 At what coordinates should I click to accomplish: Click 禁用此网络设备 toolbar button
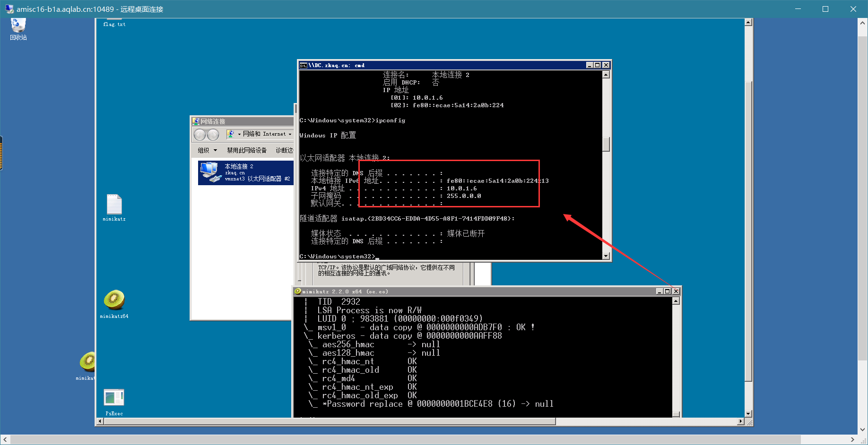(x=247, y=150)
